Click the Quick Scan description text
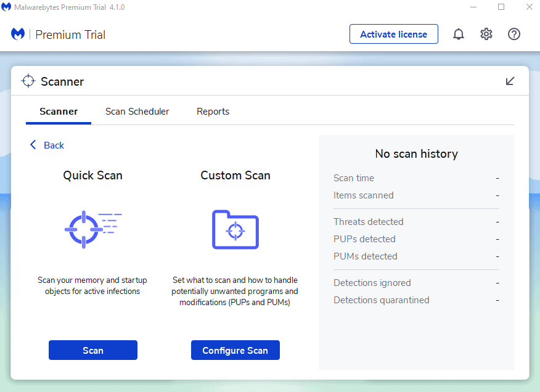The image size is (540, 392). coord(92,285)
